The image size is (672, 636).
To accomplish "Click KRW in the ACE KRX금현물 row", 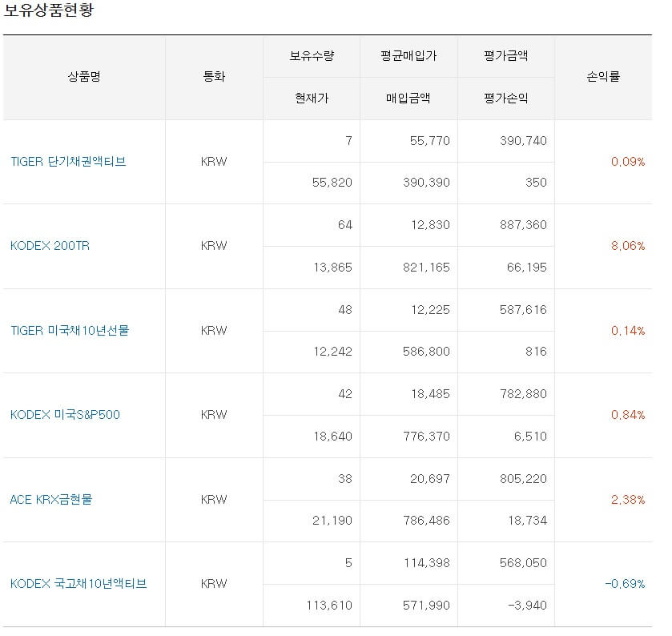I will (x=214, y=499).
